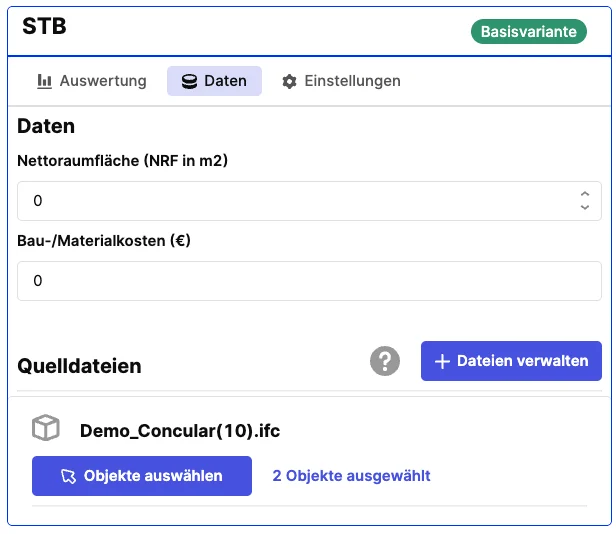
Task: Click the Dateien verwalten button
Action: point(512,361)
